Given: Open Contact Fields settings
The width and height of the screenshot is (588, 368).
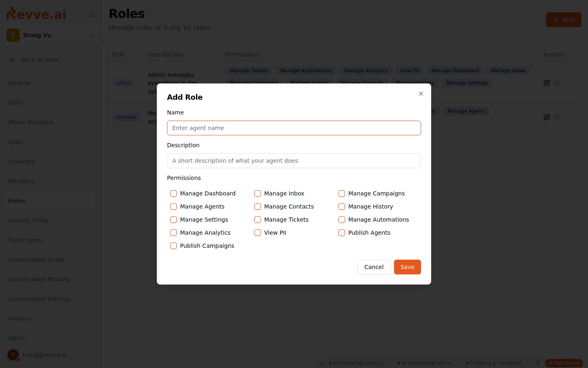Looking at the screenshot, I should 49,220.
